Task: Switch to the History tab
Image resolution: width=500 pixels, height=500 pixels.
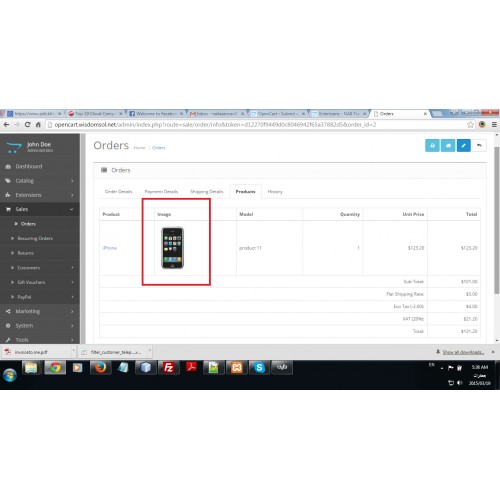Action: [275, 192]
